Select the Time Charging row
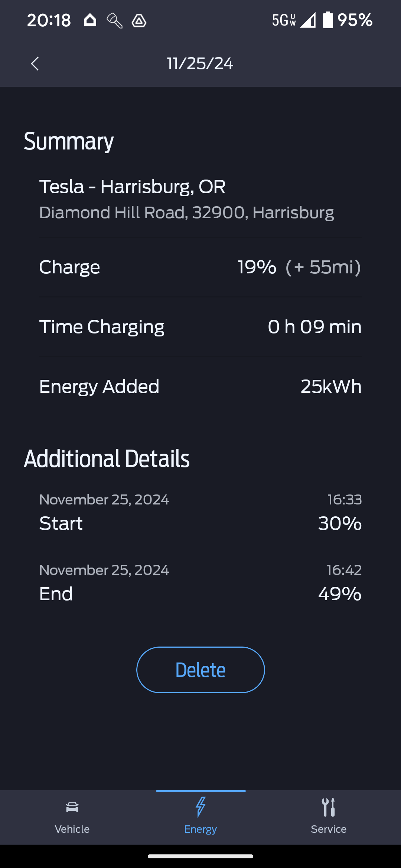Viewport: 401px width, 868px height. coord(200,327)
